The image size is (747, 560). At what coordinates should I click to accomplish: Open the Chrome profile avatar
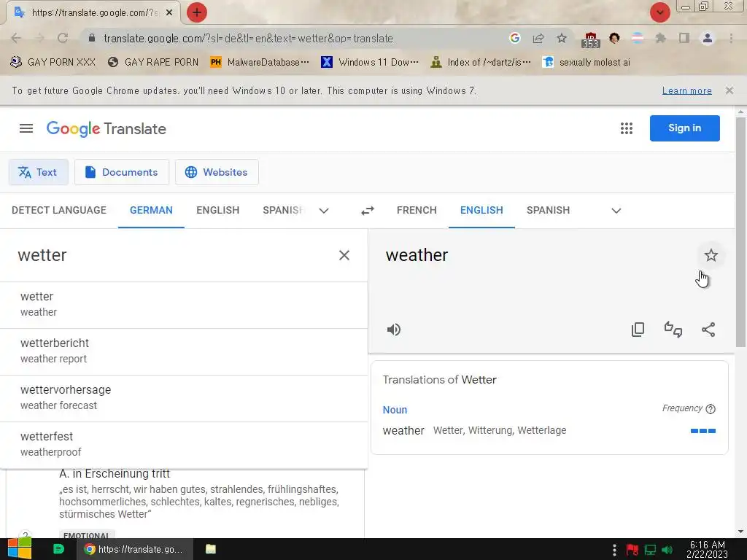708,38
